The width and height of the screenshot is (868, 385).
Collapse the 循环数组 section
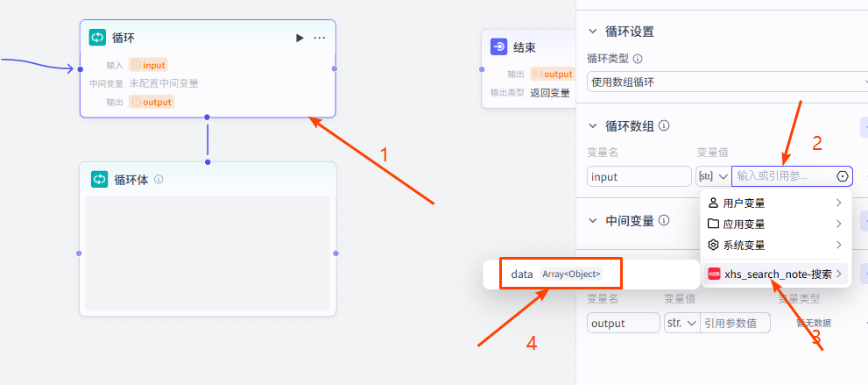593,126
